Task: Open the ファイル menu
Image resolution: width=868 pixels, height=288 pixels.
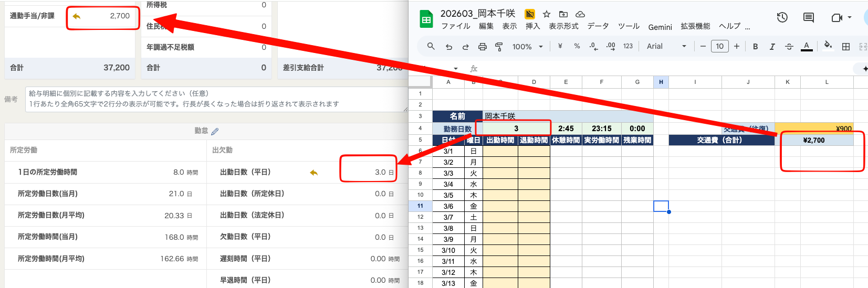Action: (x=456, y=26)
